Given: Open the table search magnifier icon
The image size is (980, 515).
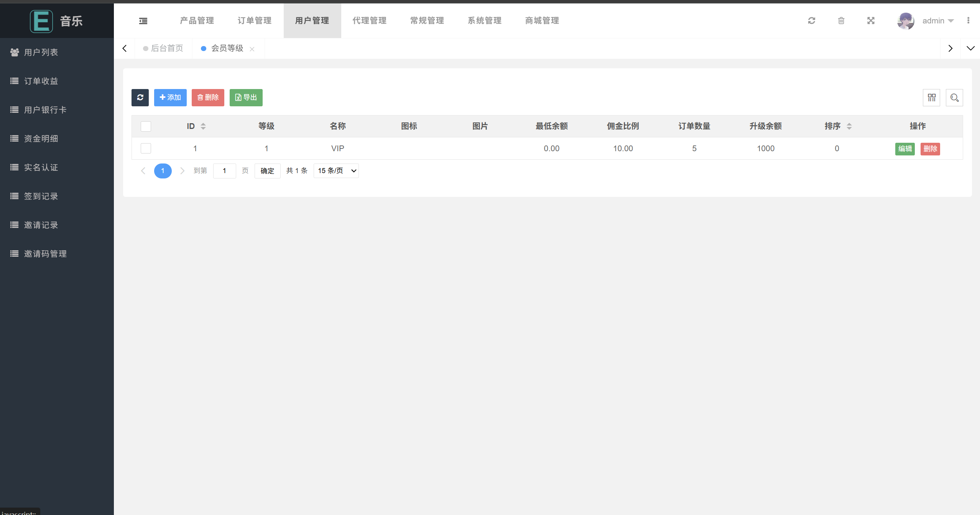Looking at the screenshot, I should [x=954, y=97].
